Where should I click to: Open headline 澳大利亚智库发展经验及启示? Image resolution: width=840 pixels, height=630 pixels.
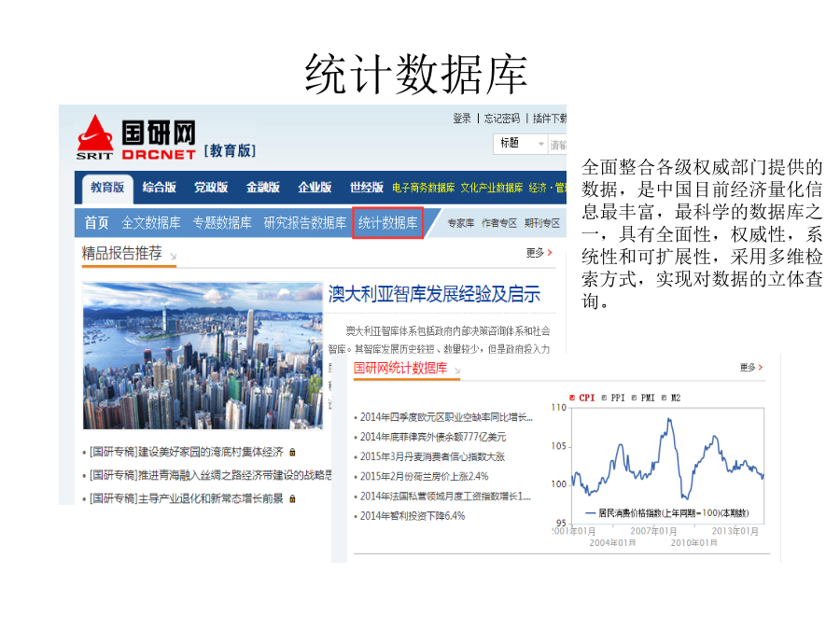pyautogui.click(x=434, y=294)
